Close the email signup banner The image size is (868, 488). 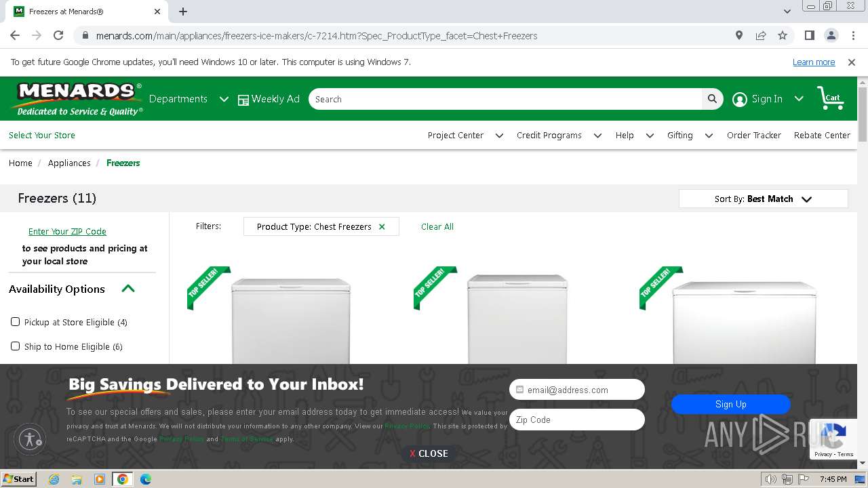coord(429,453)
